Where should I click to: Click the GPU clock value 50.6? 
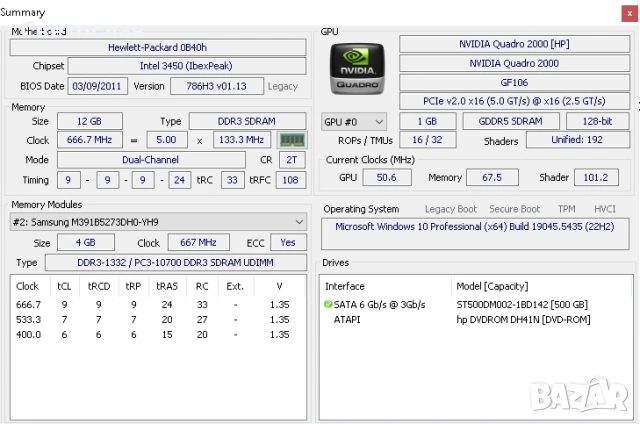point(387,177)
